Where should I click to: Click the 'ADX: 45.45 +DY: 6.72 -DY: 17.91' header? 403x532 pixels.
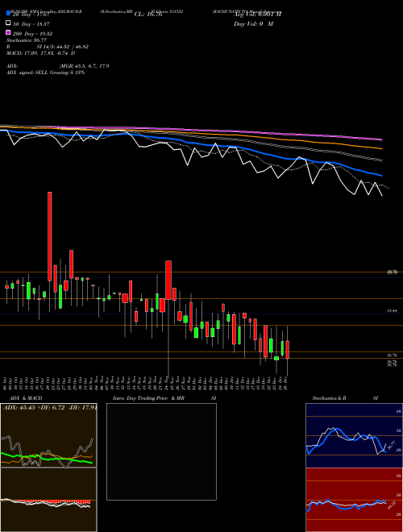tap(50, 407)
